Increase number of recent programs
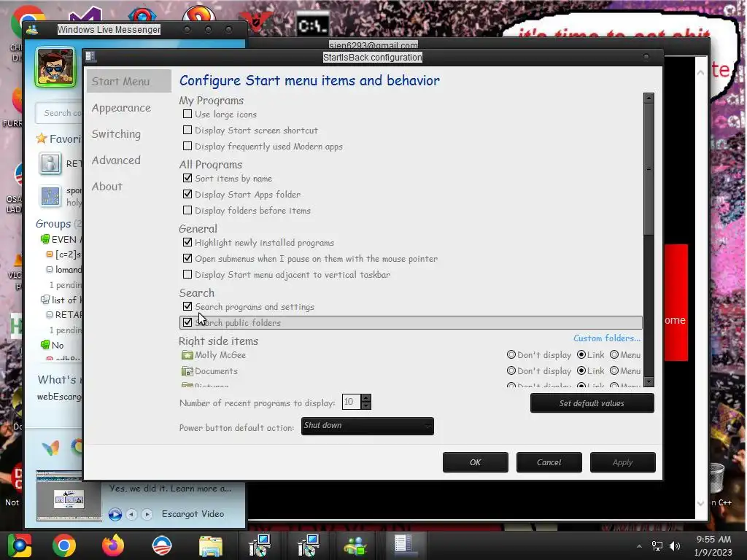The image size is (747, 560). [365, 398]
